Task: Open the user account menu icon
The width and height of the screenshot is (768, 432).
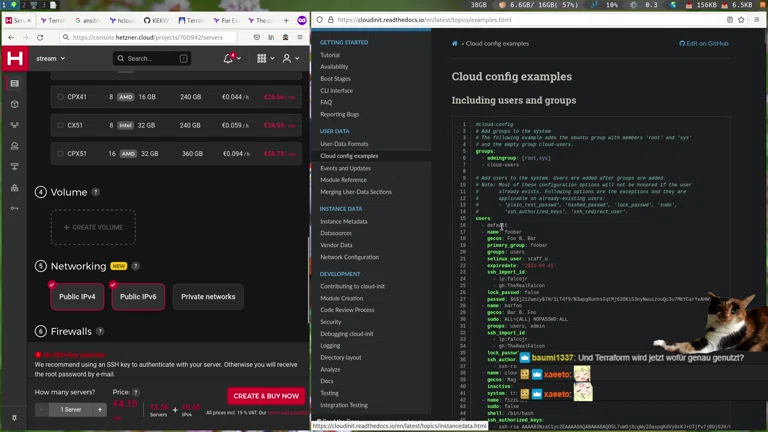Action: (287, 58)
